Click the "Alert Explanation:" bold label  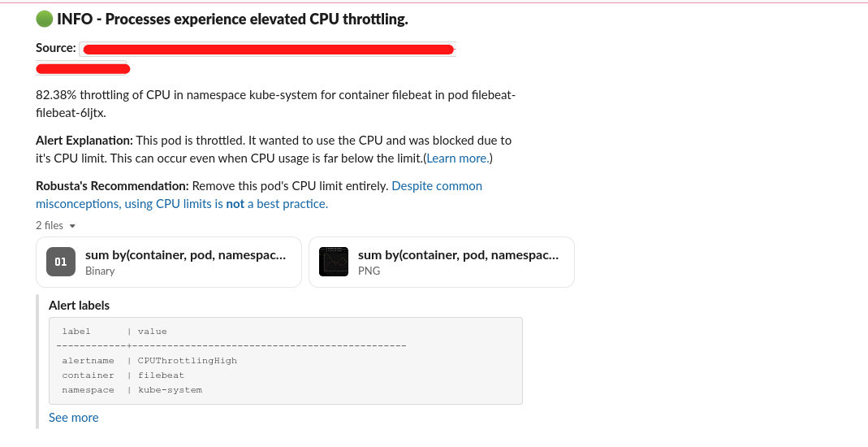(84, 141)
